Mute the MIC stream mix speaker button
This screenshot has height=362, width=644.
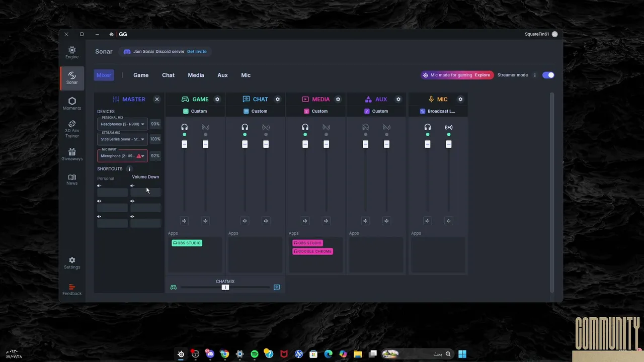(449, 221)
